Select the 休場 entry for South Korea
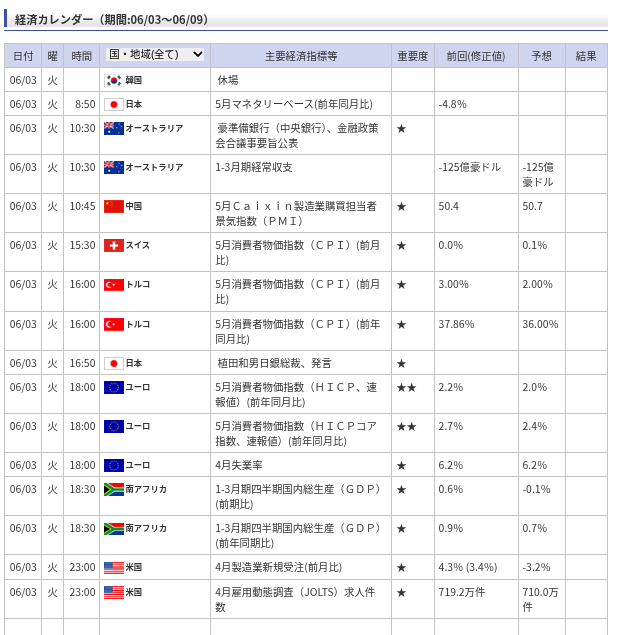Viewport: 617px width, 635px height. point(228,80)
